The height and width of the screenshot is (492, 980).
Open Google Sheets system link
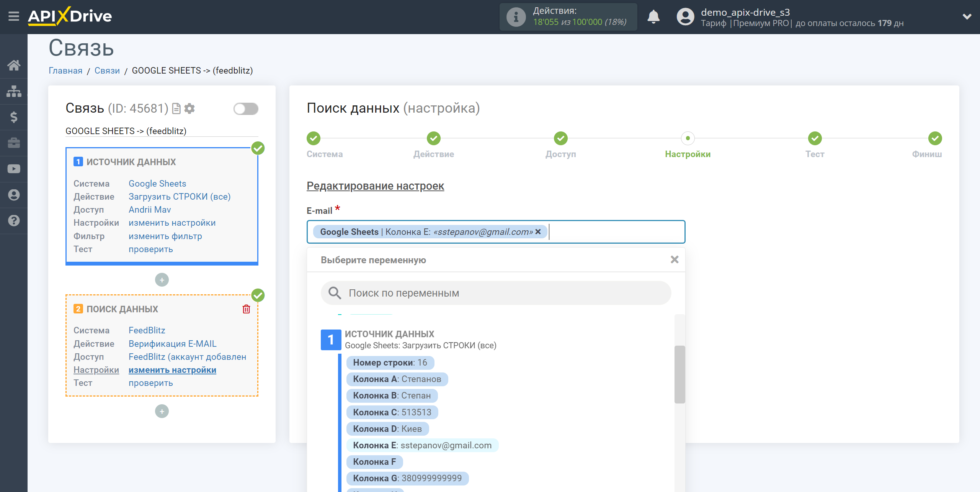tap(157, 184)
